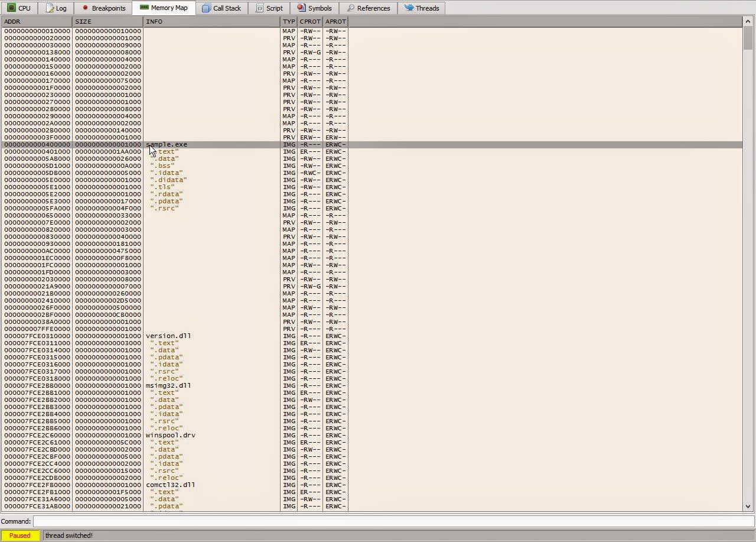
Task: Focus the Command input field
Action: tap(393, 521)
